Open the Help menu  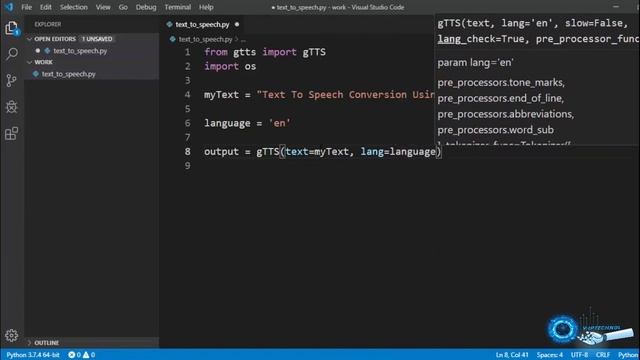pyautogui.click(x=206, y=7)
